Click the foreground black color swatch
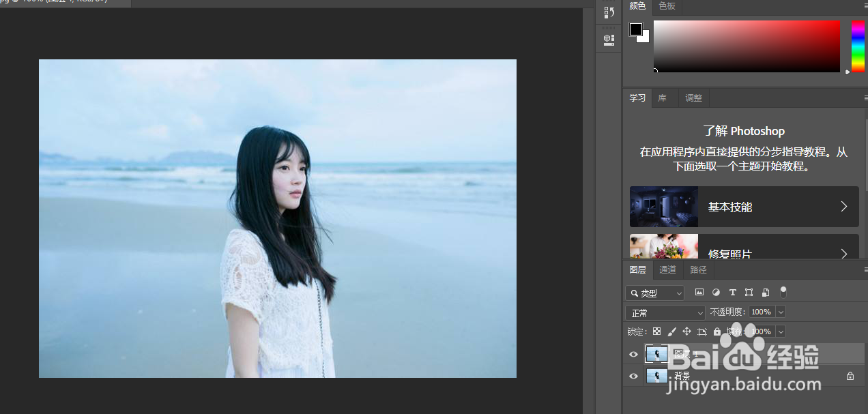Image resolution: width=868 pixels, height=414 pixels. (x=635, y=29)
